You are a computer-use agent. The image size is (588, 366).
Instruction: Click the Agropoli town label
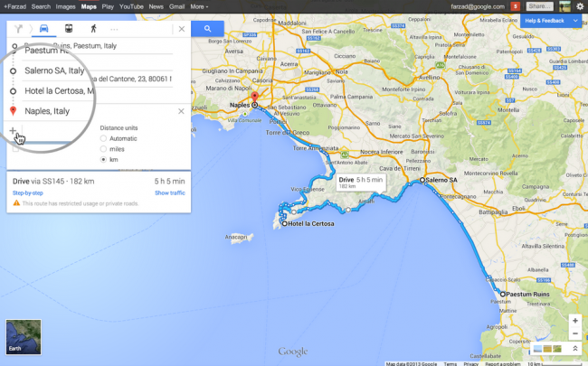click(x=497, y=326)
